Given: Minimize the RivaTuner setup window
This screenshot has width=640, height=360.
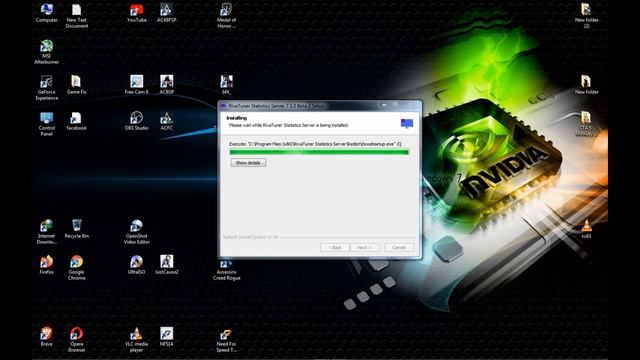Looking at the screenshot, I should coord(384,105).
